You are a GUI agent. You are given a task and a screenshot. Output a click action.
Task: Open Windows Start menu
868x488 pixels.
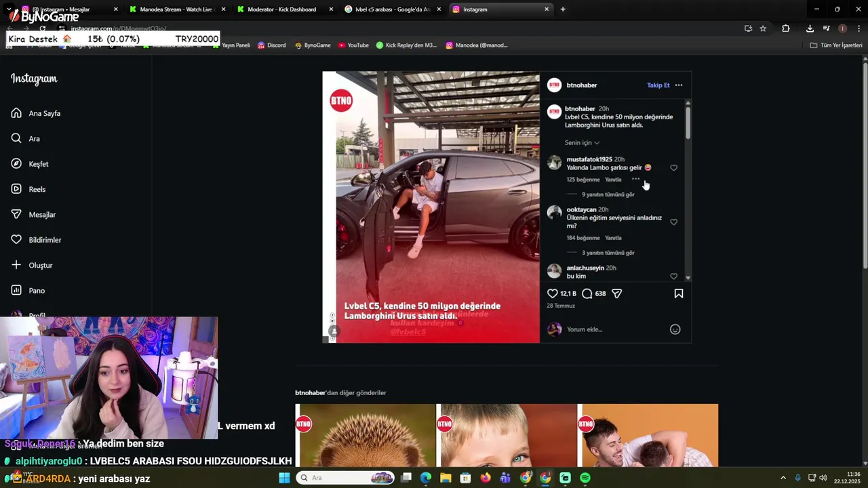[284, 478]
